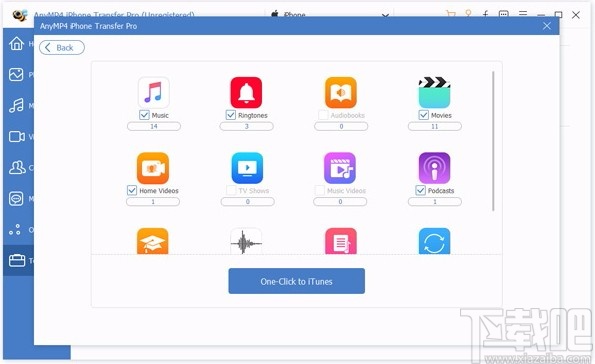Toggle the disabled Audiobooks checkbox
The width and height of the screenshot is (595, 364).
(323, 115)
